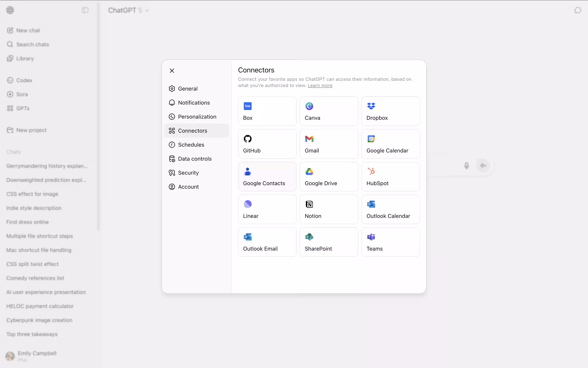The image size is (588, 368).
Task: Open chat 'Downweighted prediction expl...'
Action: click(x=46, y=180)
